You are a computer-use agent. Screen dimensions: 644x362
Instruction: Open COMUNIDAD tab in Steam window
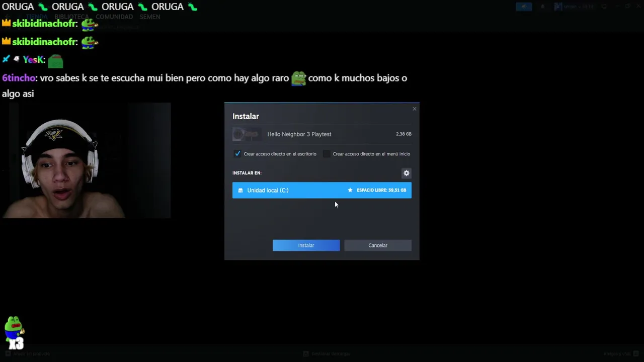coord(114,17)
